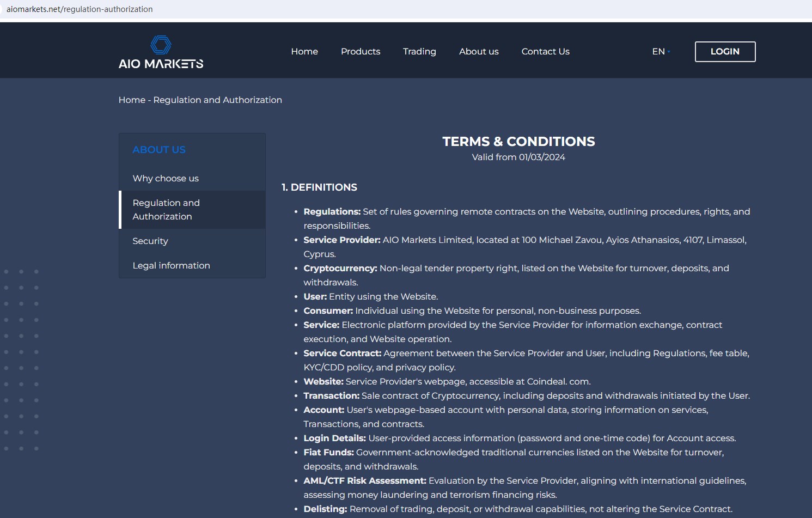Click the bold term Fiat Funds:
The image size is (812, 518).
coord(329,452)
